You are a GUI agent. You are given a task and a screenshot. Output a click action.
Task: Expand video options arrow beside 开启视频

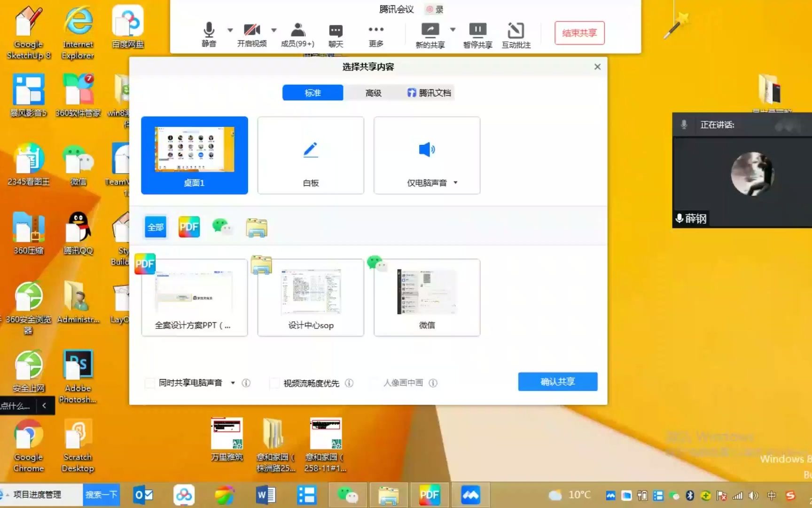(x=274, y=30)
